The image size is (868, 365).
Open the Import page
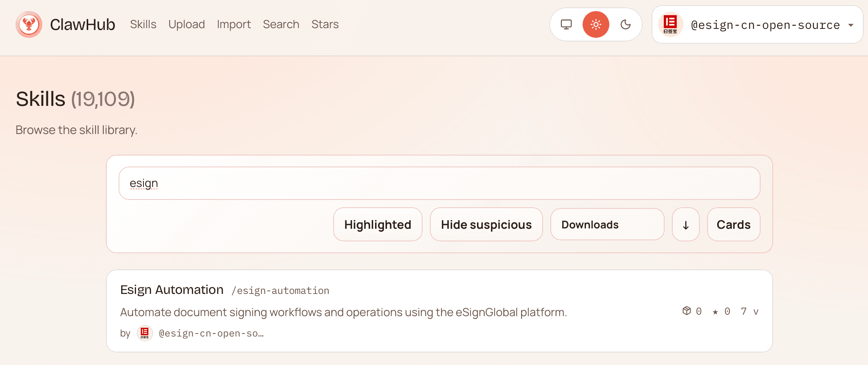pos(234,24)
